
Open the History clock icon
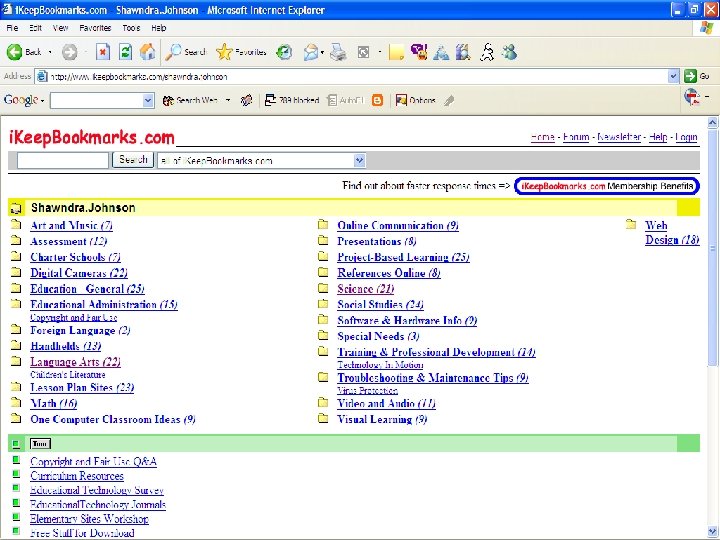[284, 52]
